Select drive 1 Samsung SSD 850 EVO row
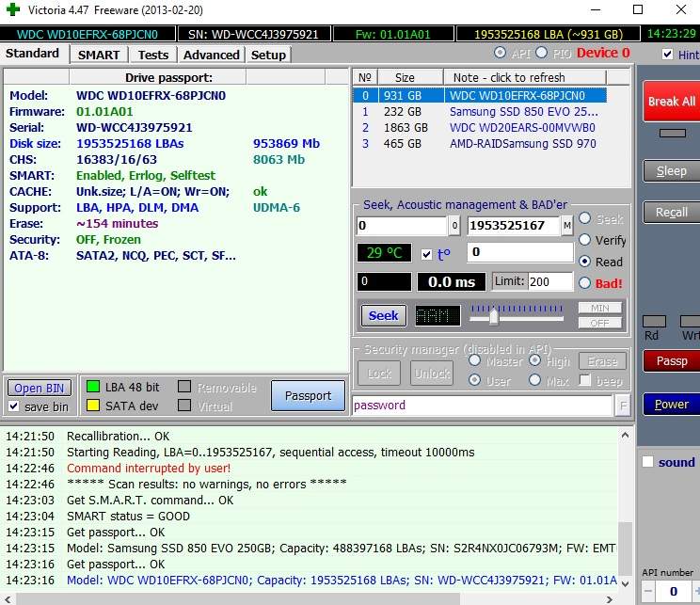Image resolution: width=700 pixels, height=605 pixels. click(480, 112)
